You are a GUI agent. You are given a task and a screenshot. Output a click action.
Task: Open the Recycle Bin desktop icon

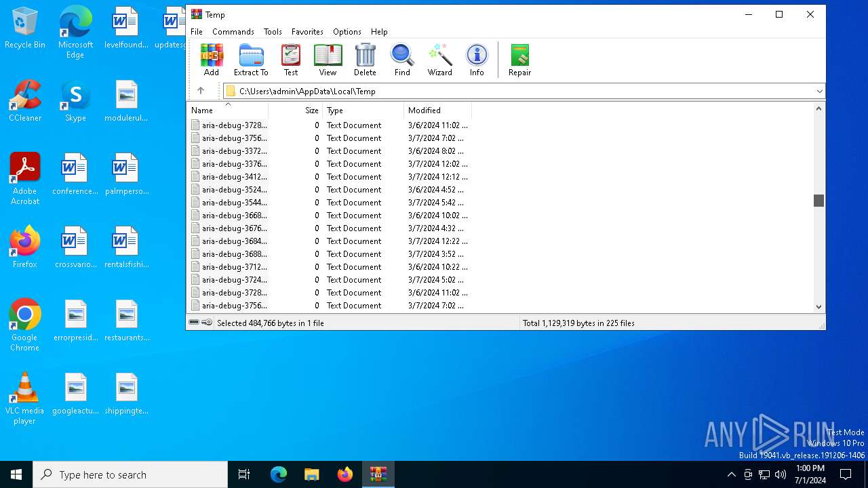[25, 28]
